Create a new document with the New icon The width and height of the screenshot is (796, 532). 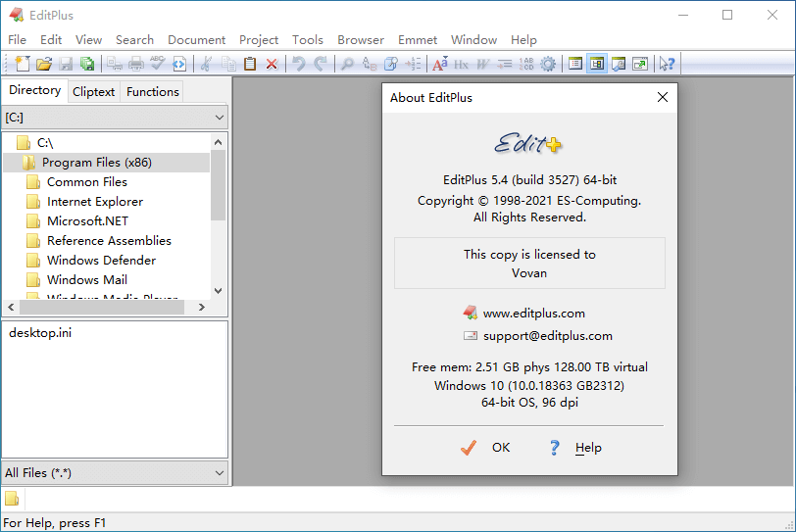pos(23,64)
